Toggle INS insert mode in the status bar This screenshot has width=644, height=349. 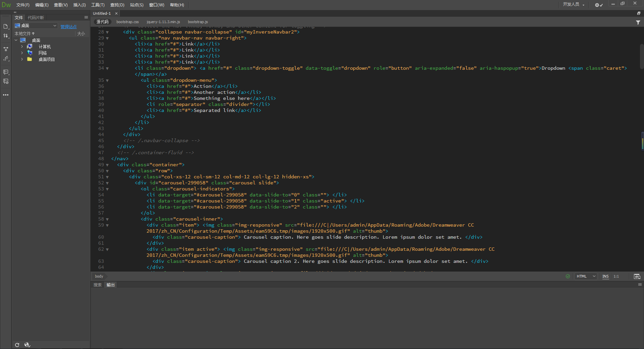[605, 276]
